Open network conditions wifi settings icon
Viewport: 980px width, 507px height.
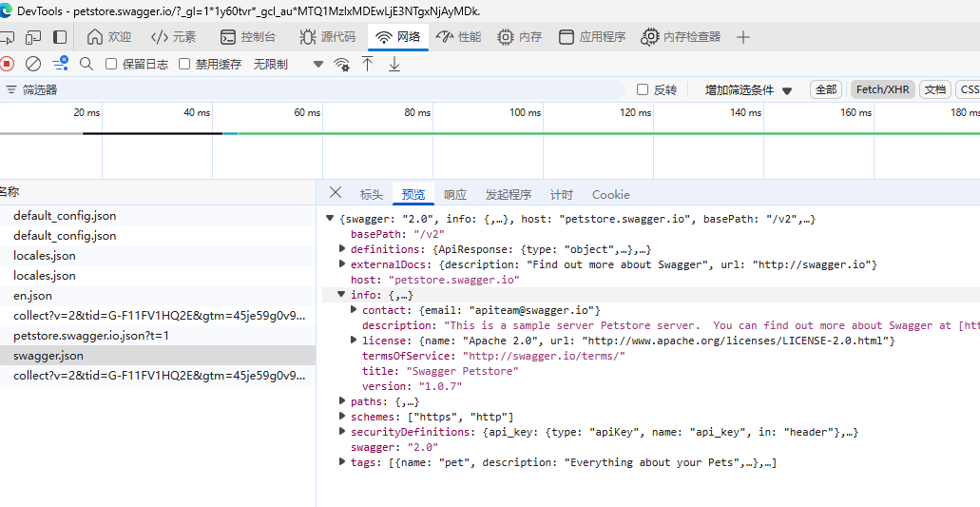(341, 64)
